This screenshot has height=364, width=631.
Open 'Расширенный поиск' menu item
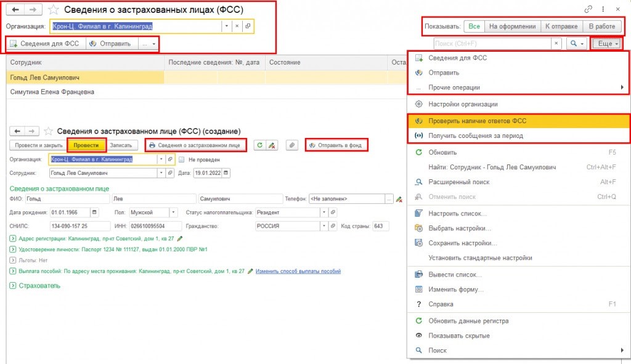point(518,182)
